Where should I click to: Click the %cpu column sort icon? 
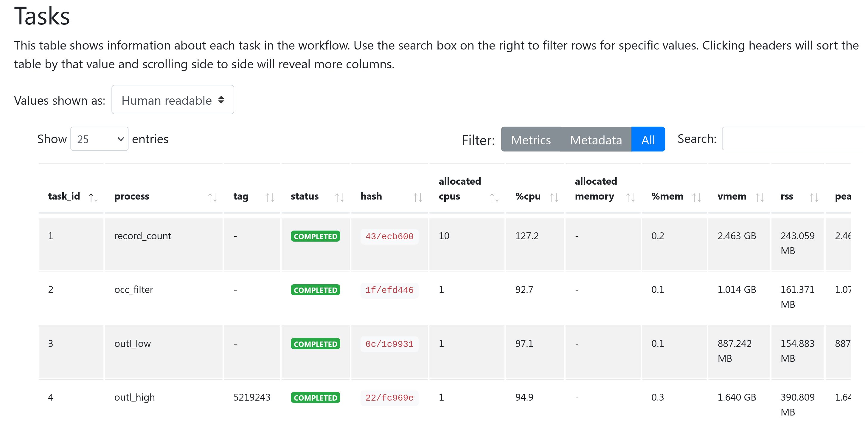[x=554, y=197]
